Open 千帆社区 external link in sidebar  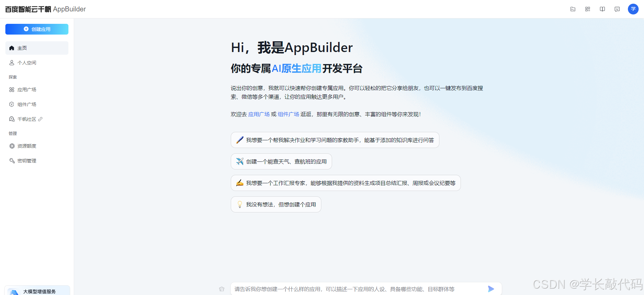coord(37,119)
